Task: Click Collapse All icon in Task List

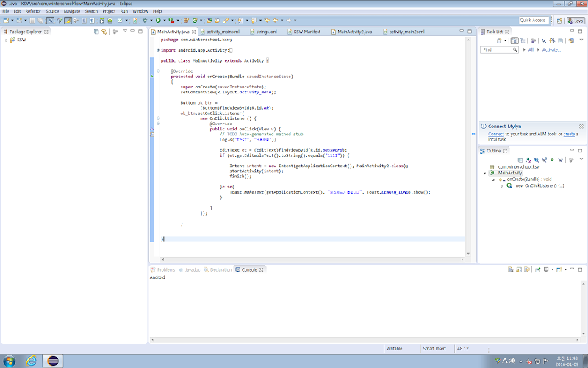Action: pos(561,40)
